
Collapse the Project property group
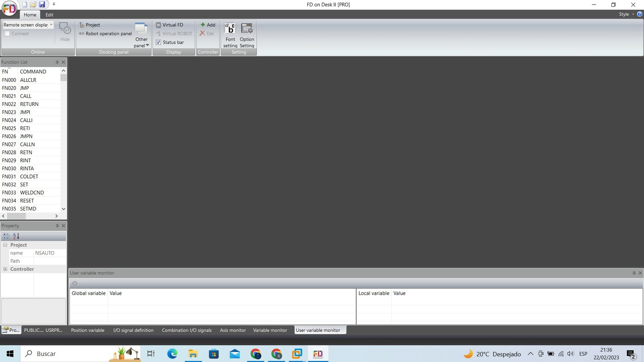tap(5, 245)
